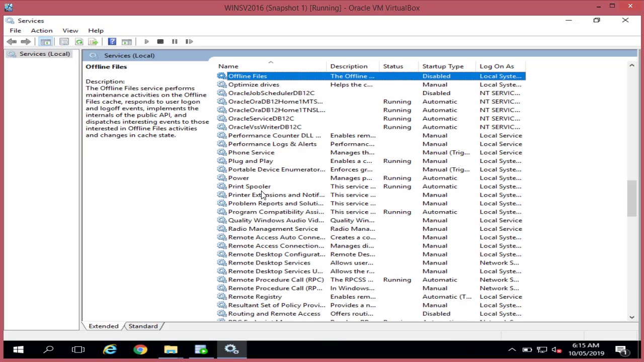
Task: Sort by the Status column header
Action: [x=399, y=66]
